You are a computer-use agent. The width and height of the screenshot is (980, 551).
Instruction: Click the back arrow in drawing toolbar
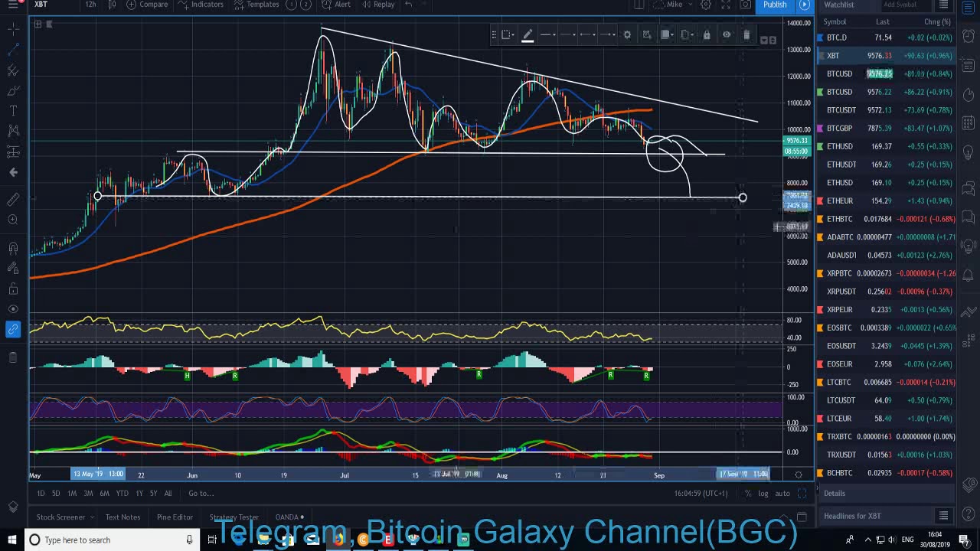(x=13, y=172)
